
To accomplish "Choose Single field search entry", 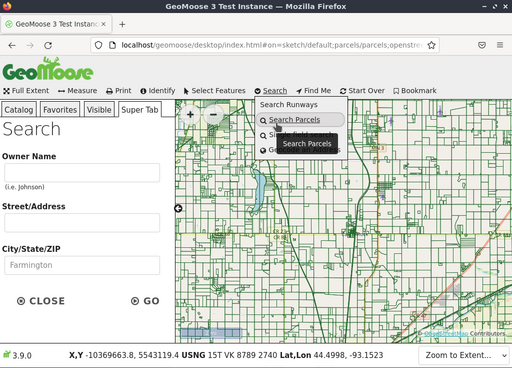I will (x=300, y=135).
